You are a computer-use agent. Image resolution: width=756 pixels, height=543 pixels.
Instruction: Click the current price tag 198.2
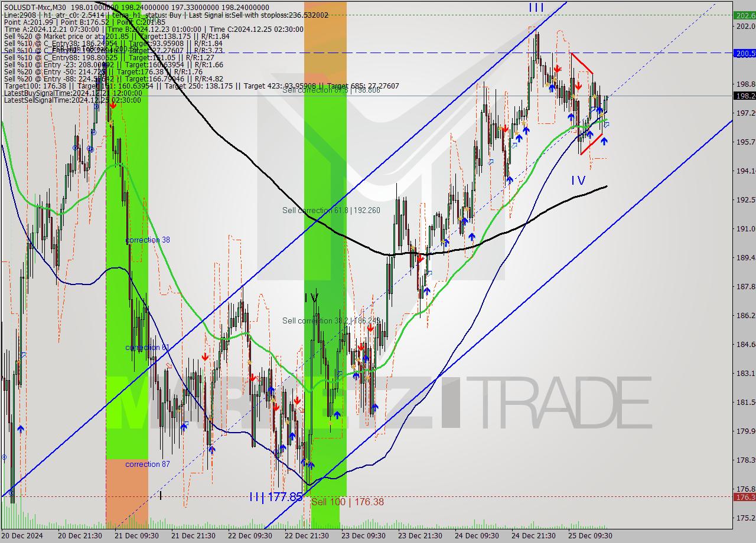point(745,96)
